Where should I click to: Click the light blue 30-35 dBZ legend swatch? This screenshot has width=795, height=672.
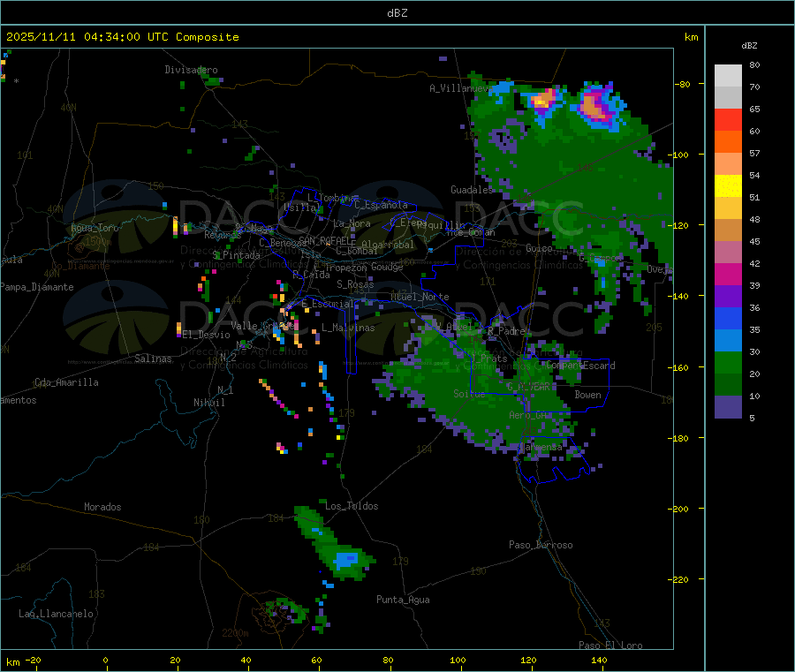(728, 341)
